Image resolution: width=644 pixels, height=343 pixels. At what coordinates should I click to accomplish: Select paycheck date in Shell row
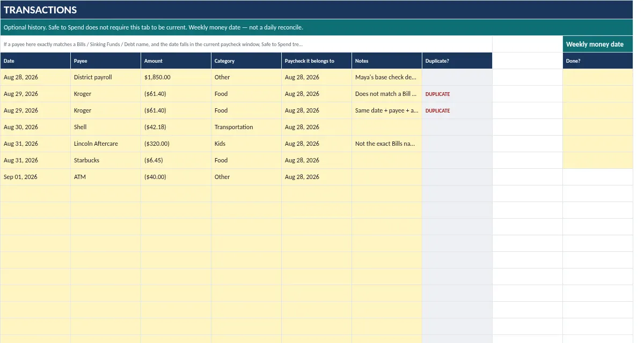click(317, 128)
